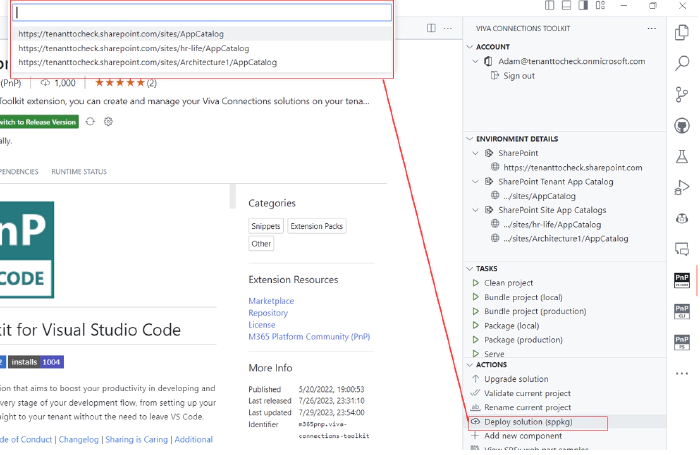Open https://tenanttocheck.sharepoint.com tree link

click(573, 167)
